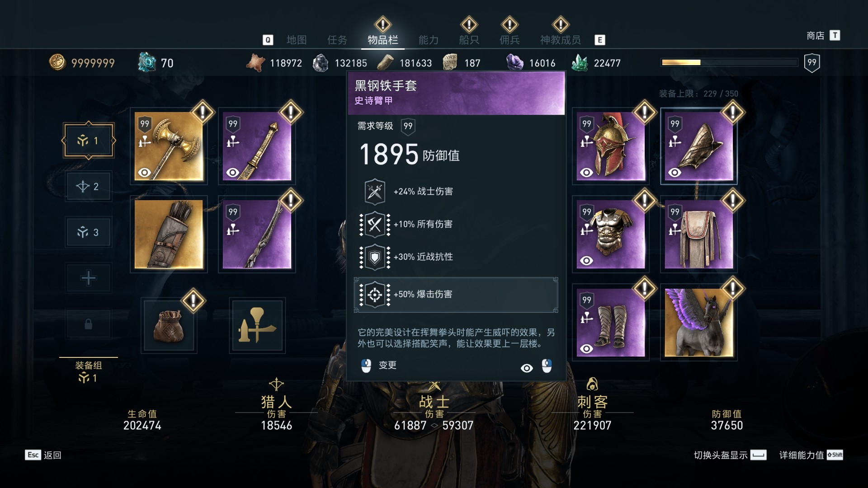This screenshot has height=488, width=868.
Task: Select the boots leg armor slot
Action: point(611,323)
